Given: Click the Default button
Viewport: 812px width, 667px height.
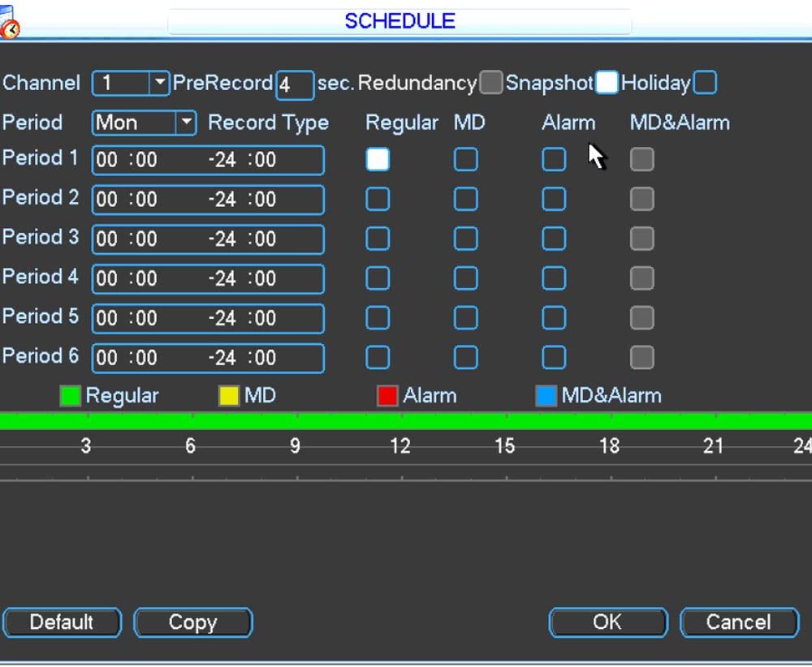Looking at the screenshot, I should pos(62,622).
